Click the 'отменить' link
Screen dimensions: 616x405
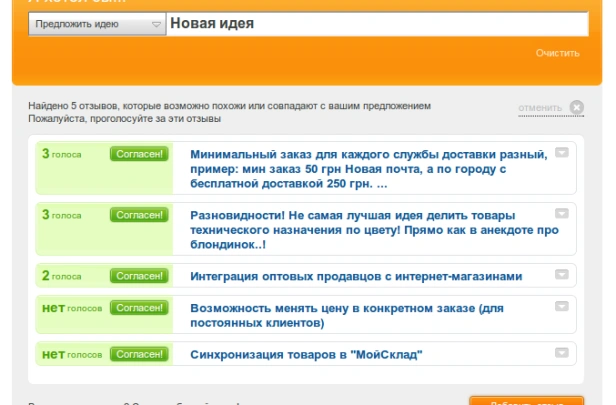(540, 108)
